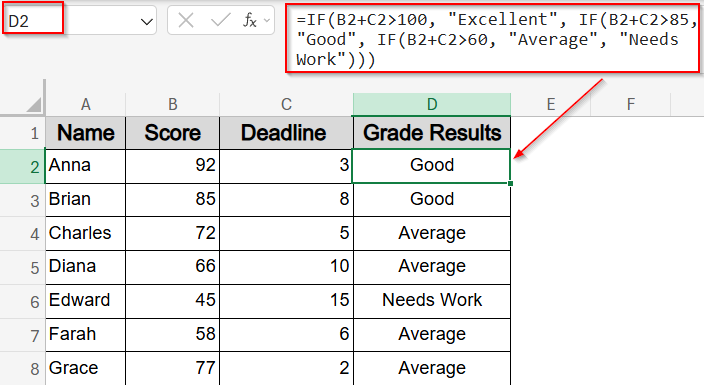
Task: Open the Insert Function fx icon
Action: coord(250,20)
